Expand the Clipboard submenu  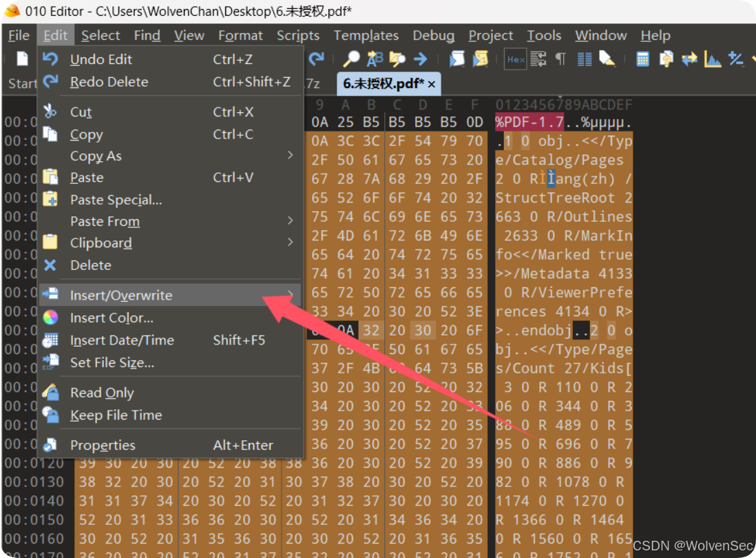(170, 242)
